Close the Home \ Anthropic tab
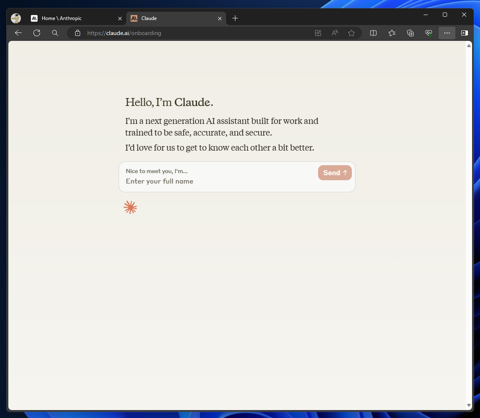480x418 pixels. click(120, 19)
